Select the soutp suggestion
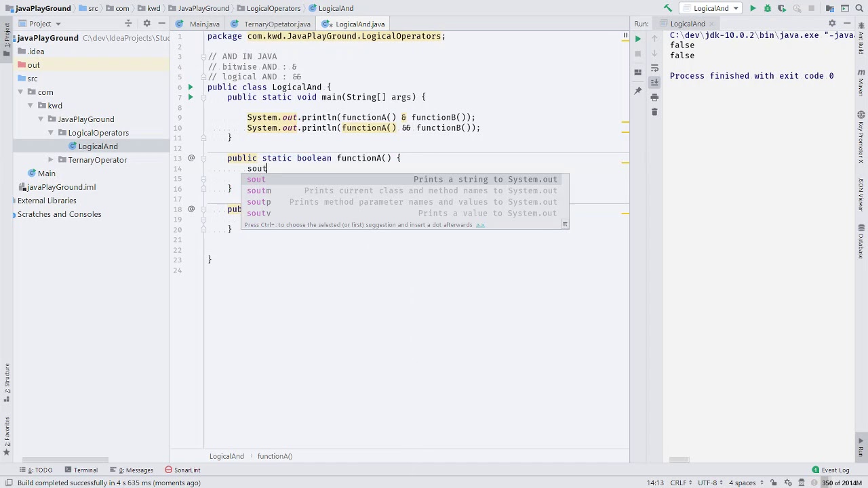 (x=405, y=202)
